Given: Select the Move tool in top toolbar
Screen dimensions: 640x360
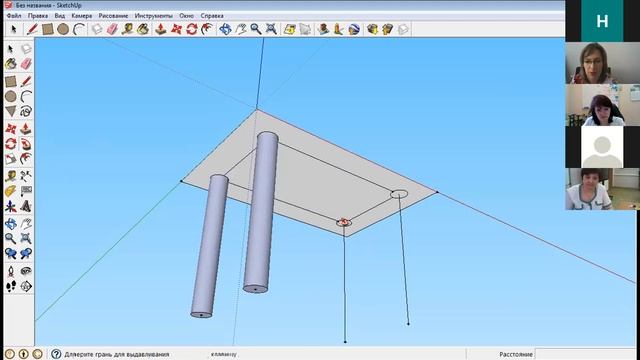Looking at the screenshot, I should coord(176,29).
